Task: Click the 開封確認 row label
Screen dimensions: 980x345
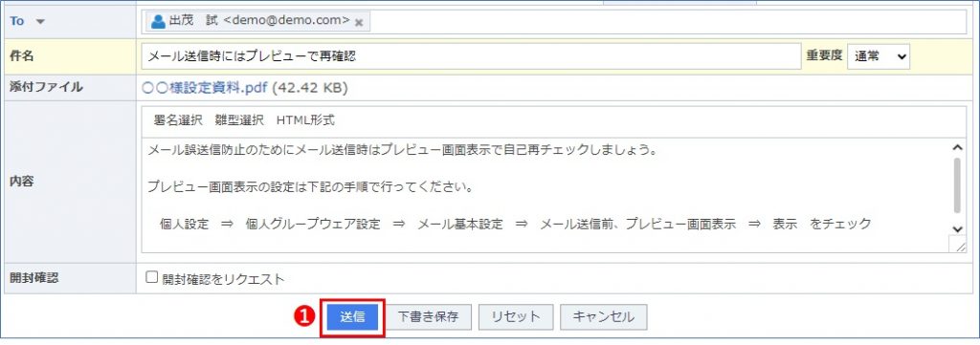Action: click(x=33, y=278)
